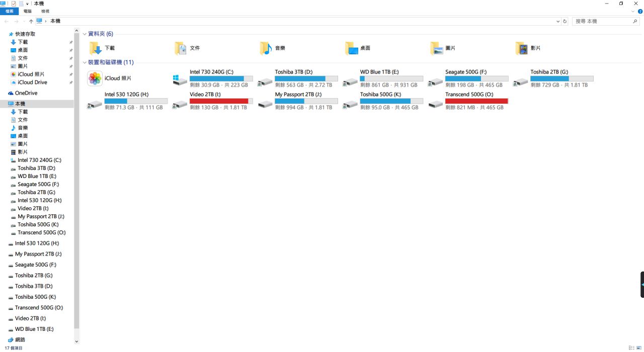Open the 影片 folder icon in main pane
Screen dimensions: 644x352
(521, 48)
